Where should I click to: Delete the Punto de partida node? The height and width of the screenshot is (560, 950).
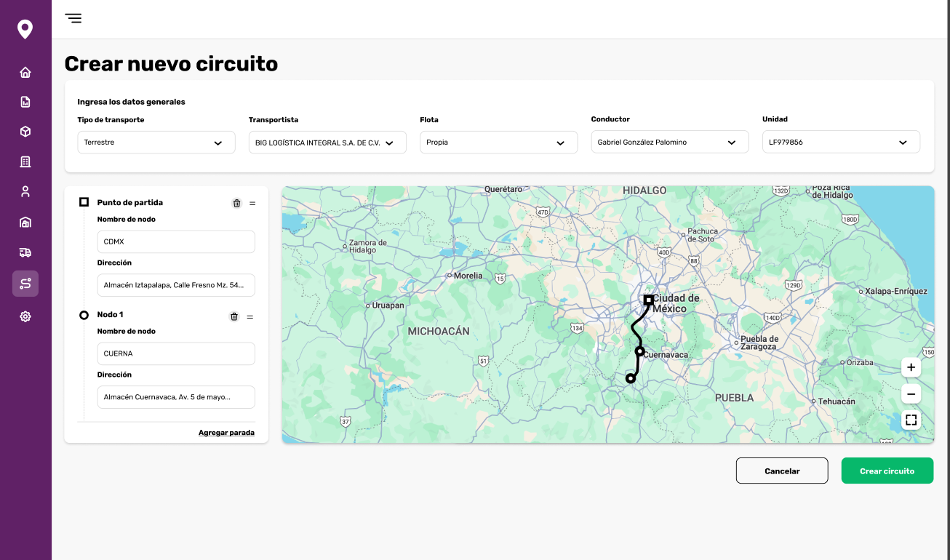point(236,204)
